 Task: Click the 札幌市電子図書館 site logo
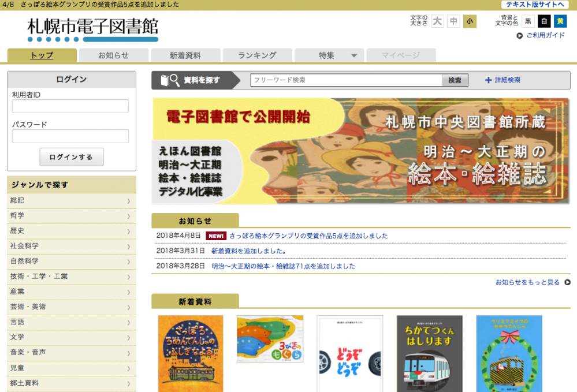click(x=93, y=29)
